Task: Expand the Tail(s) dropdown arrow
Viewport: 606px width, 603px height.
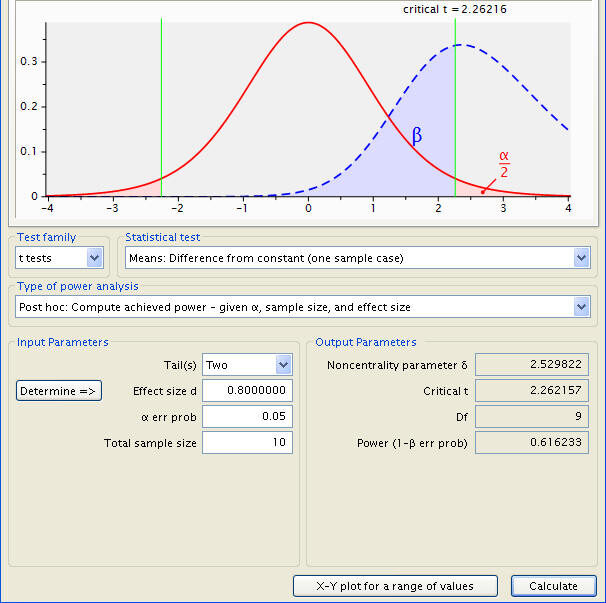Action: point(284,365)
